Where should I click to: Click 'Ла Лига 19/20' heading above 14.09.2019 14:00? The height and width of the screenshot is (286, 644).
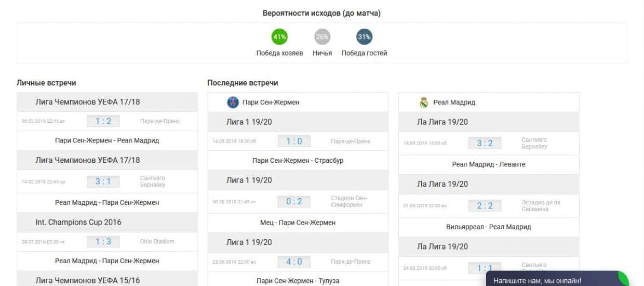[442, 122]
